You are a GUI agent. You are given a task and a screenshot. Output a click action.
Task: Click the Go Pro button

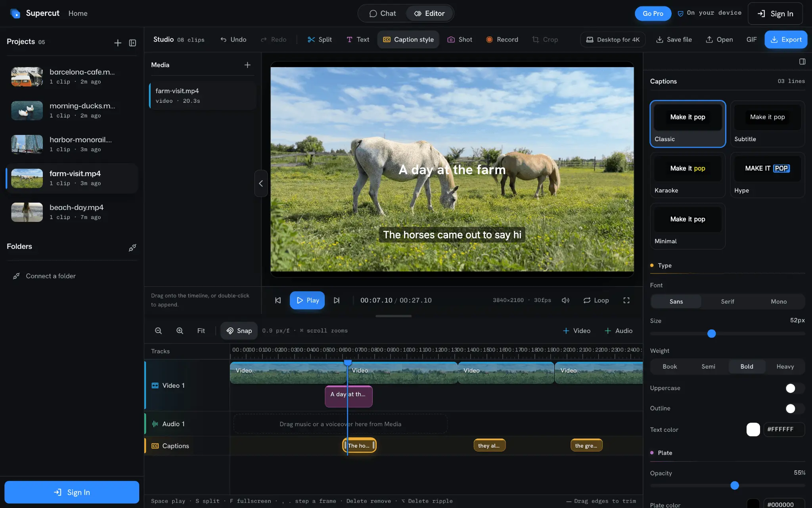[653, 13]
